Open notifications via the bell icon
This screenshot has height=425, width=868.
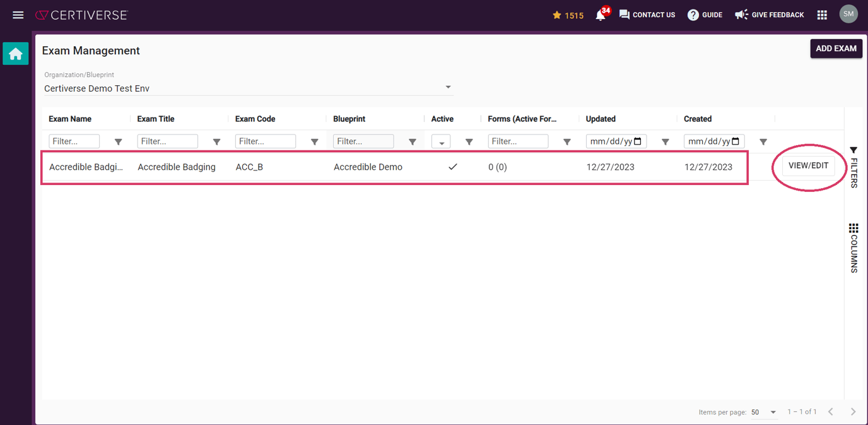(x=601, y=15)
